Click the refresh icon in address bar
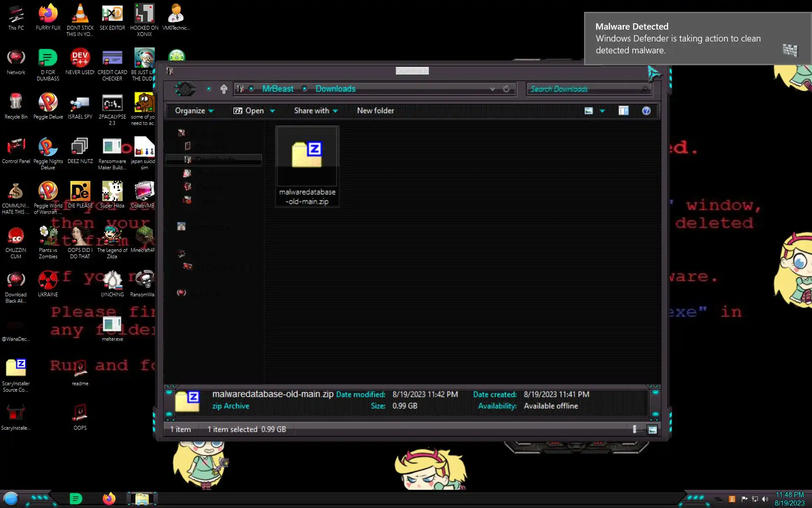Viewport: 812px width, 508px height. click(x=506, y=89)
